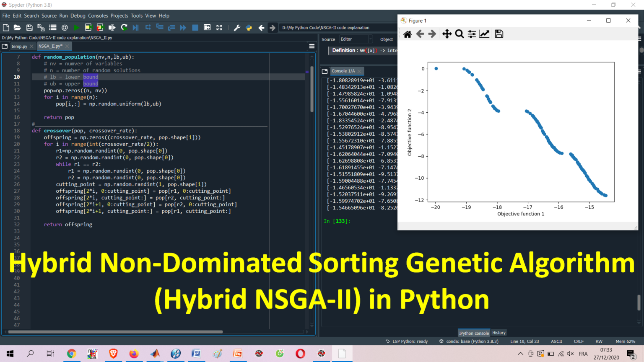Switch to the History tab
The height and width of the screenshot is (362, 644).
(x=499, y=333)
